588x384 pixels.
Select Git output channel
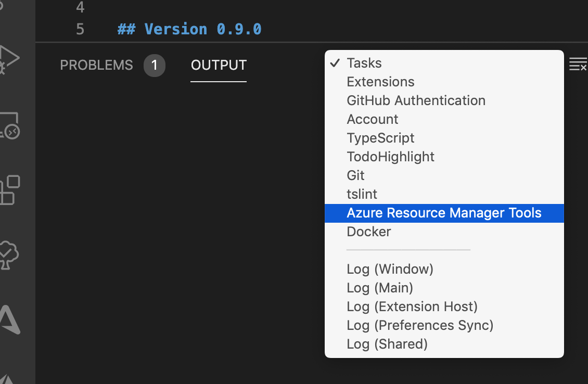coord(444,175)
